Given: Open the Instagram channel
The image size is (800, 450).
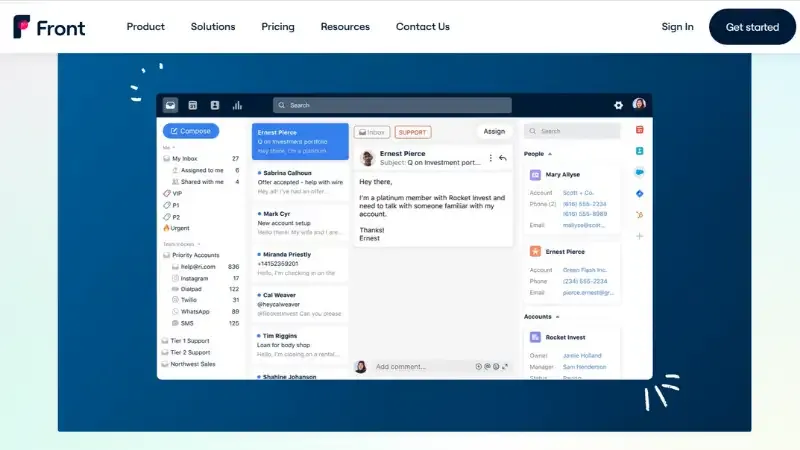Looking at the screenshot, I should pyautogui.click(x=205, y=279).
